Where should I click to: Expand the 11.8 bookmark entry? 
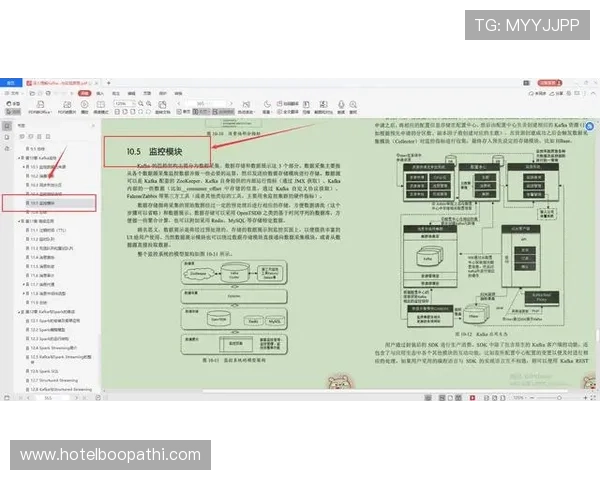click(23, 294)
